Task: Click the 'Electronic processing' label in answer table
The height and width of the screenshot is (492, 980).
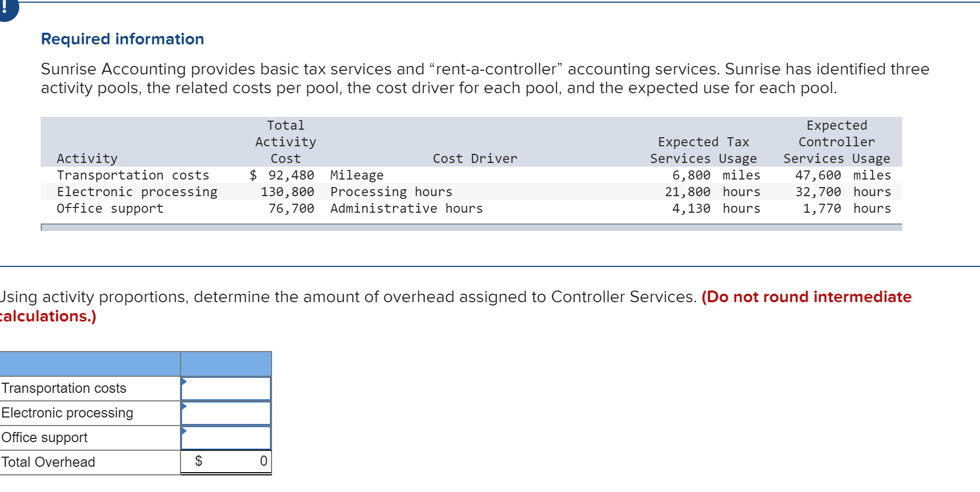Action: [67, 413]
